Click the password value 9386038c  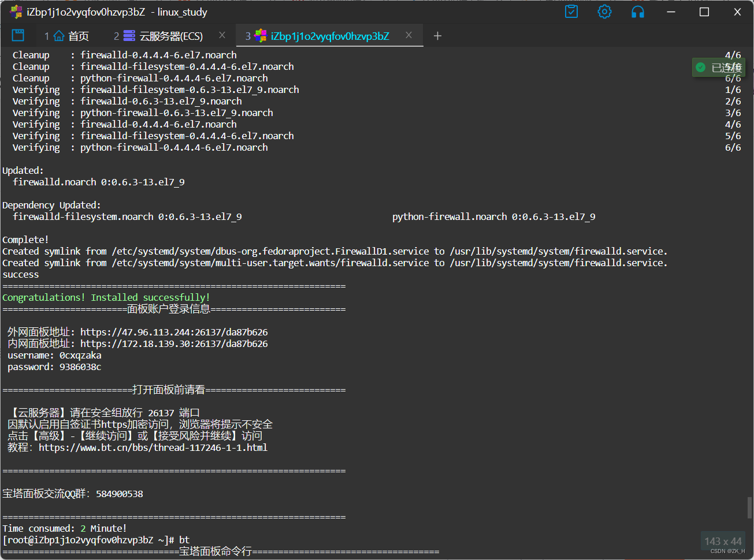click(80, 367)
